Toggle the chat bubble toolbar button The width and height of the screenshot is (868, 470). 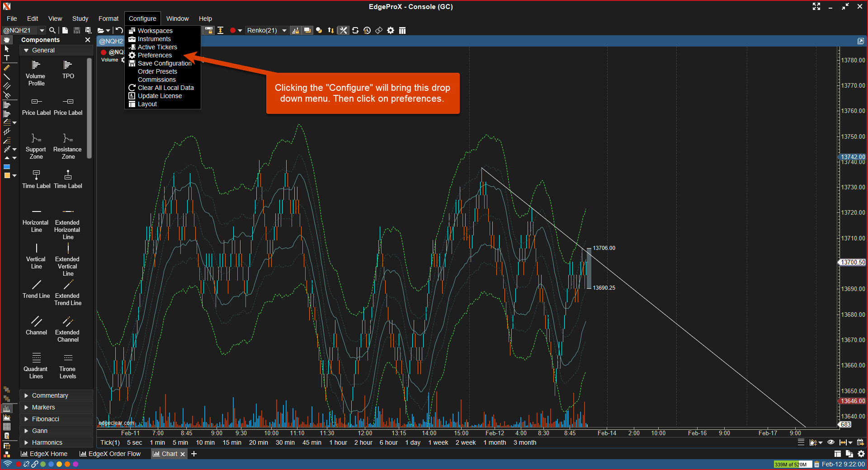[x=307, y=30]
